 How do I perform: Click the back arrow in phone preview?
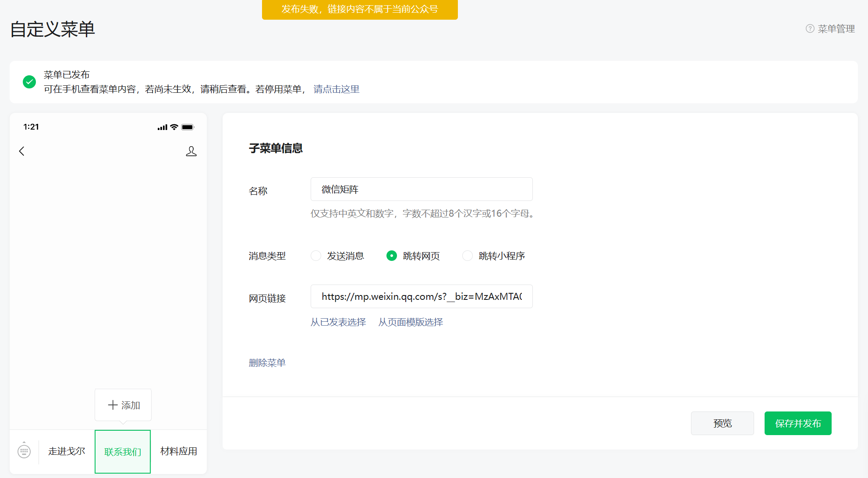21,151
